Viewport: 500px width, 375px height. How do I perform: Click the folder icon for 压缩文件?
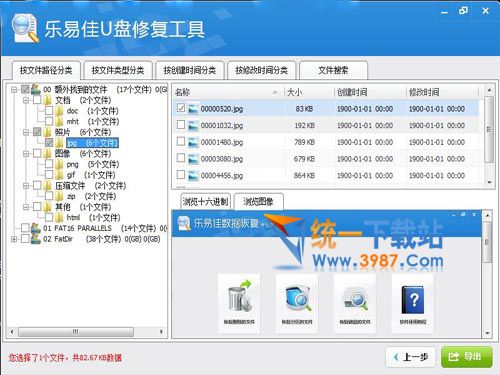[x=48, y=185]
